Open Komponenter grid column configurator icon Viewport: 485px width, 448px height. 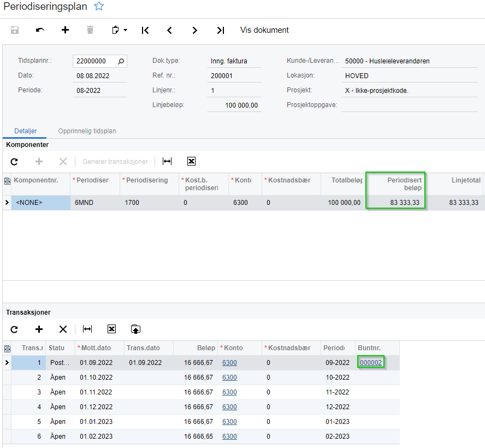(x=7, y=181)
